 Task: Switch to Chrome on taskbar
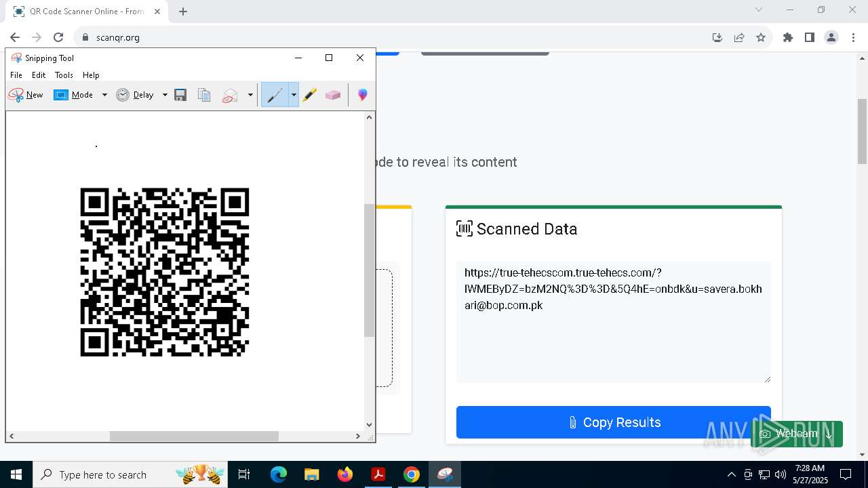(x=411, y=474)
